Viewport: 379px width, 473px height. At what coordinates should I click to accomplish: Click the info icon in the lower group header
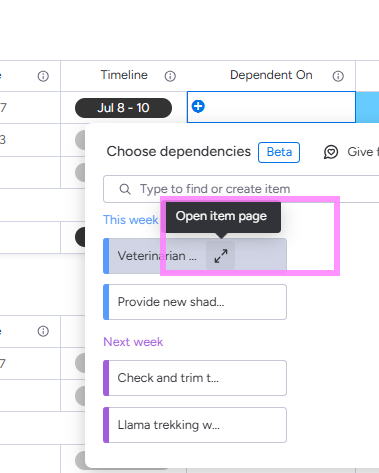(x=43, y=331)
